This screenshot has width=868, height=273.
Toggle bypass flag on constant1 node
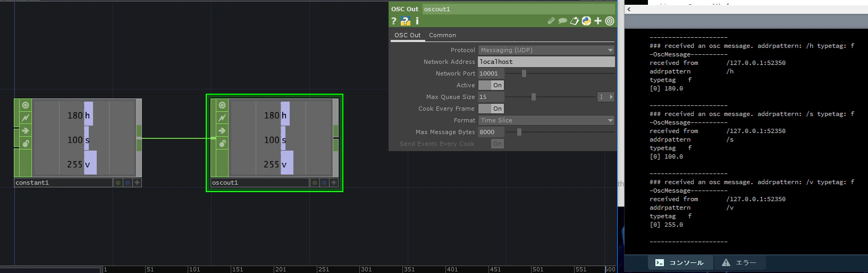click(26, 118)
